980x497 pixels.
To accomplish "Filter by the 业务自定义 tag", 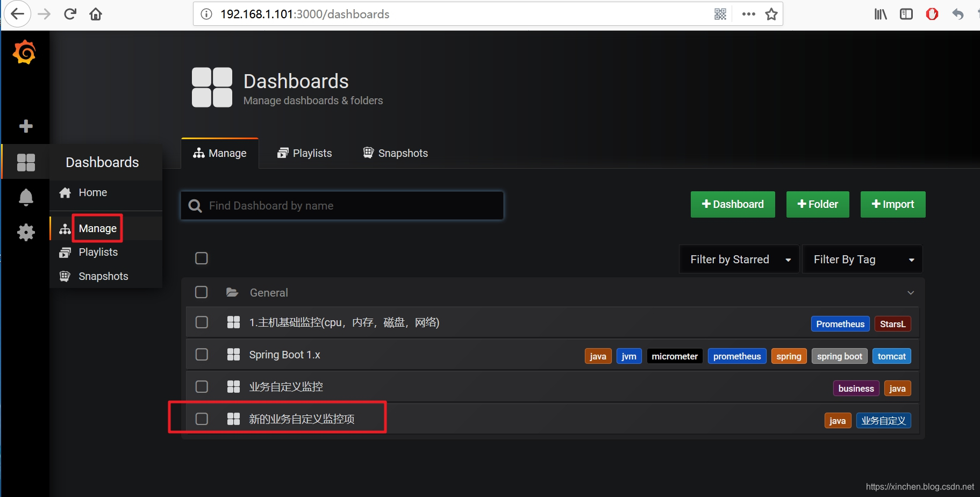I will pyautogui.click(x=883, y=421).
